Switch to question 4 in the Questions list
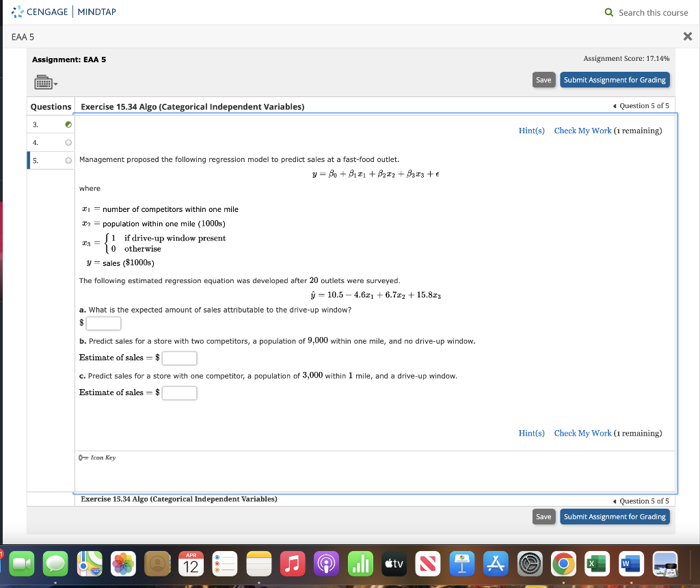 [x=38, y=142]
